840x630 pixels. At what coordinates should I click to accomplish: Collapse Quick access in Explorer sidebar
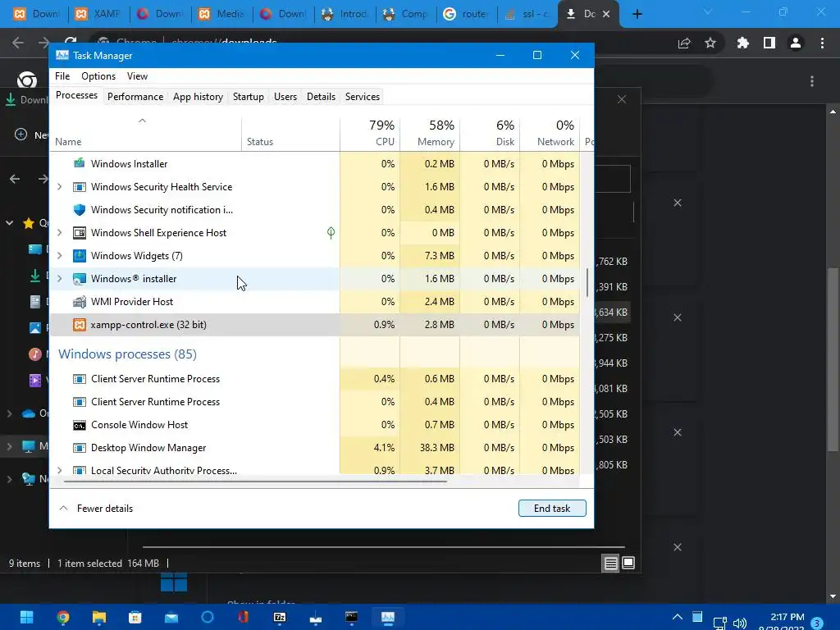point(10,222)
